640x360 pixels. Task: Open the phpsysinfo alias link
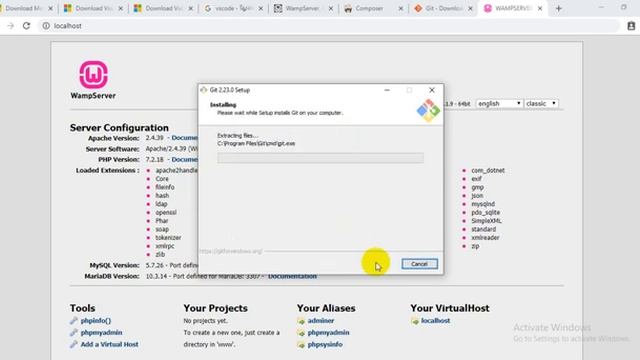(x=325, y=344)
